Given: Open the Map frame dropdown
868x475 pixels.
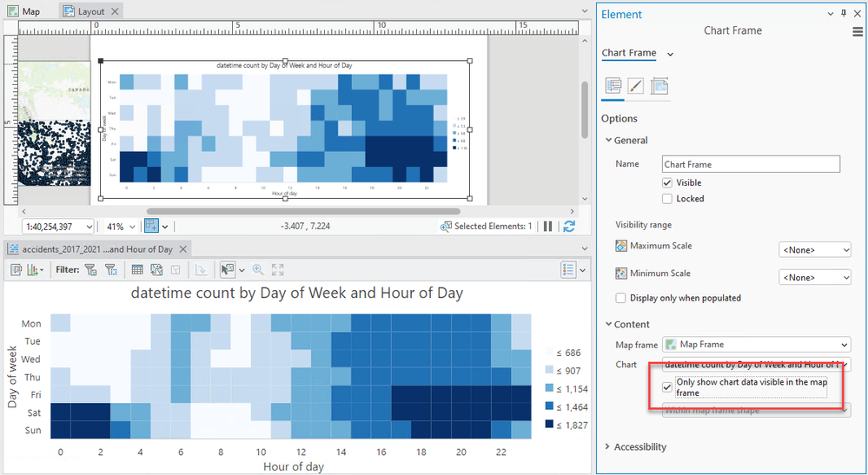Looking at the screenshot, I should click(756, 345).
